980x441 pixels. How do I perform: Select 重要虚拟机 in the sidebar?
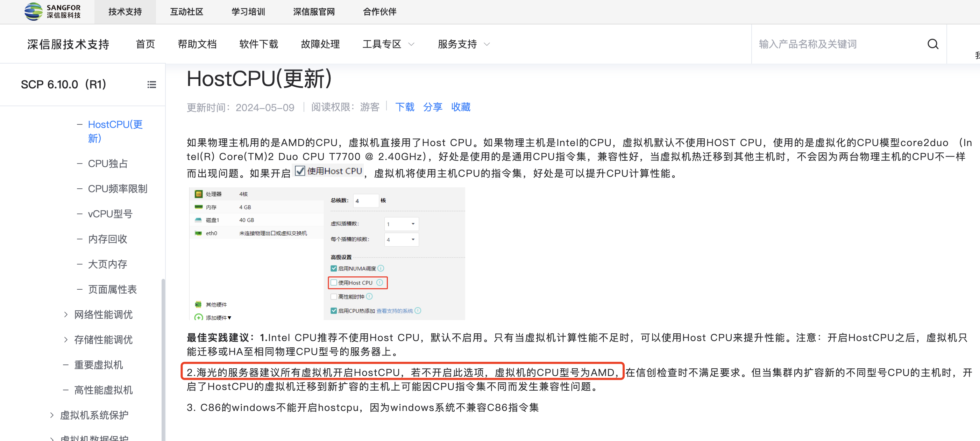click(98, 364)
